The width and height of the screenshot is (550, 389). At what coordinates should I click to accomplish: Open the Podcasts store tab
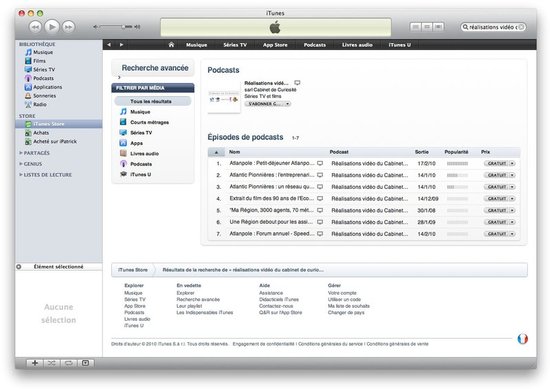(x=315, y=45)
